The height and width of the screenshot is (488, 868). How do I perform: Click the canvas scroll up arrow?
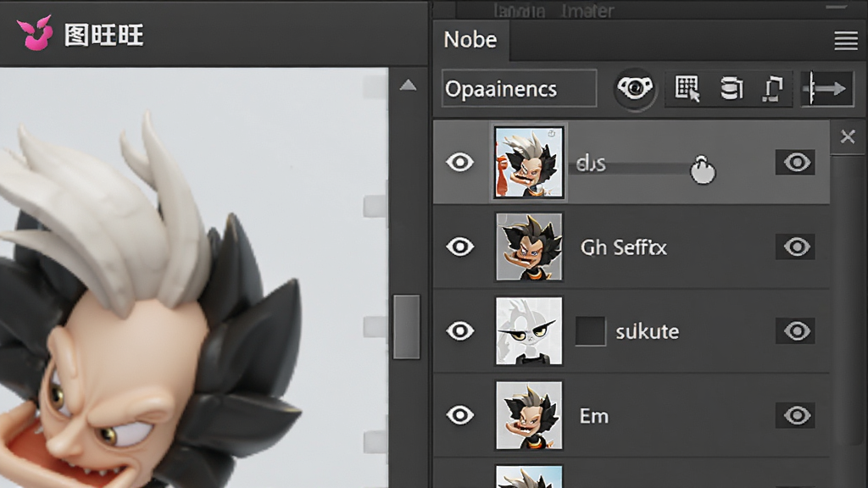[x=408, y=85]
